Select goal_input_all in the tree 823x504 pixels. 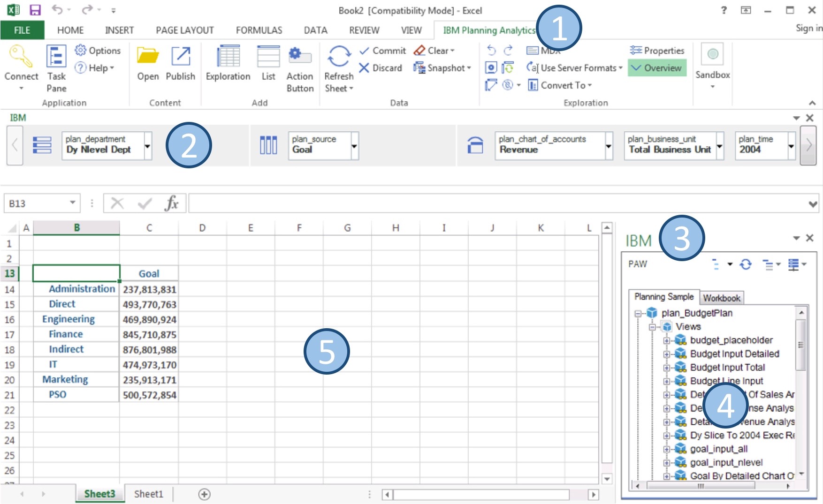(718, 449)
